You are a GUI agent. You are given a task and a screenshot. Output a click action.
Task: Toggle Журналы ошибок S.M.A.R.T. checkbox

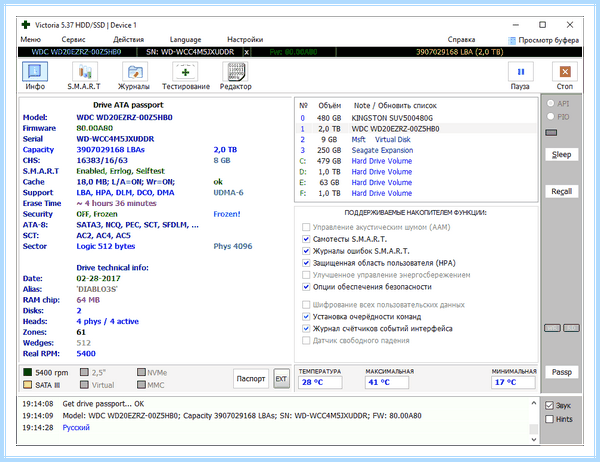click(306, 251)
